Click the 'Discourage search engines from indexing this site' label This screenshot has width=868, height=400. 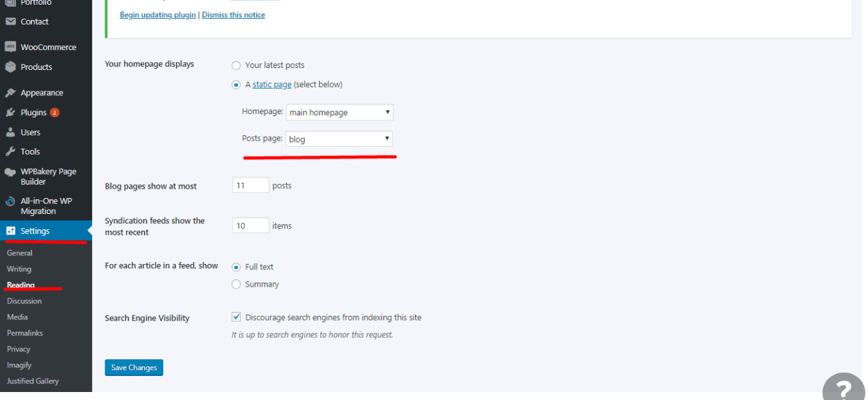333,317
